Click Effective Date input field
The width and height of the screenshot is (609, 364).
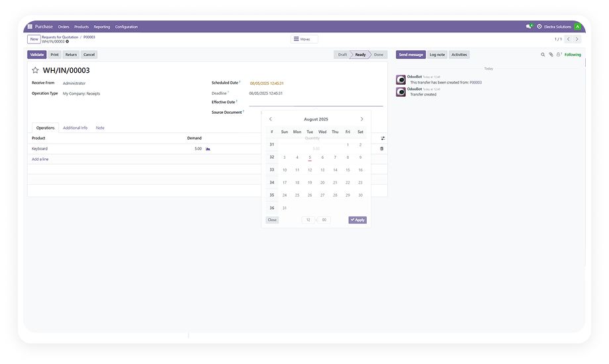316,102
